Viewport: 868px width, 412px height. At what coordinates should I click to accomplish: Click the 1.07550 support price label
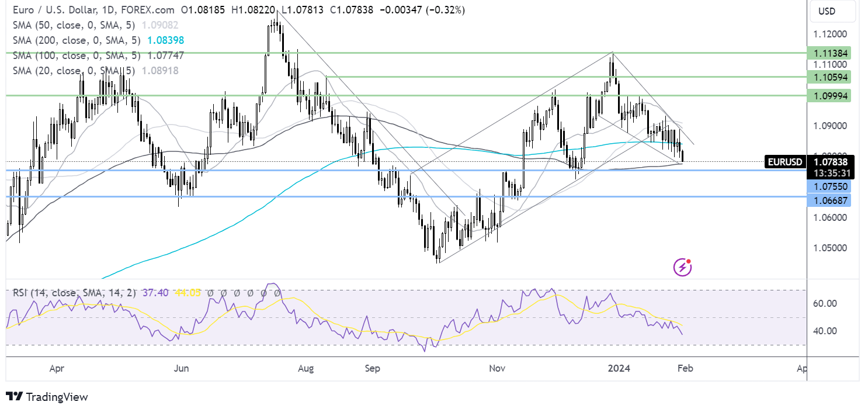click(x=829, y=186)
